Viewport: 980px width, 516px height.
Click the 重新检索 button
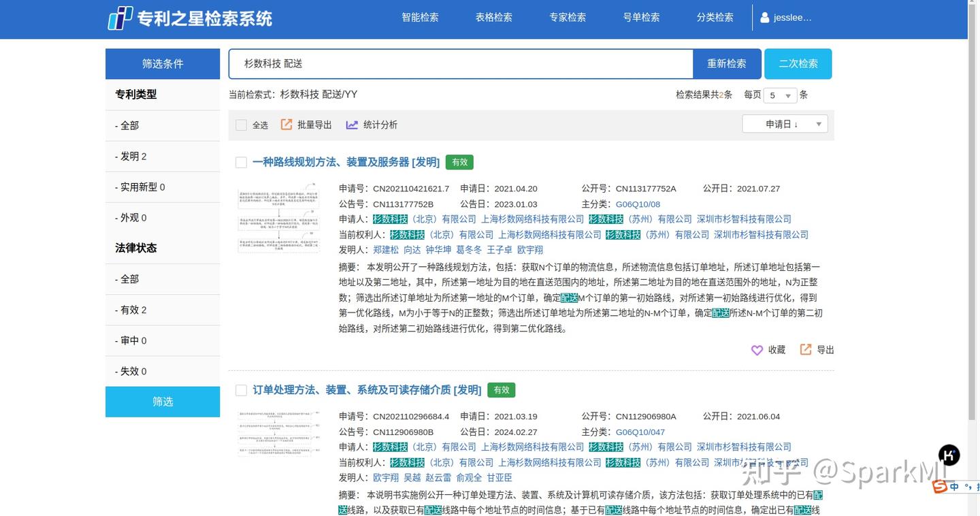726,64
